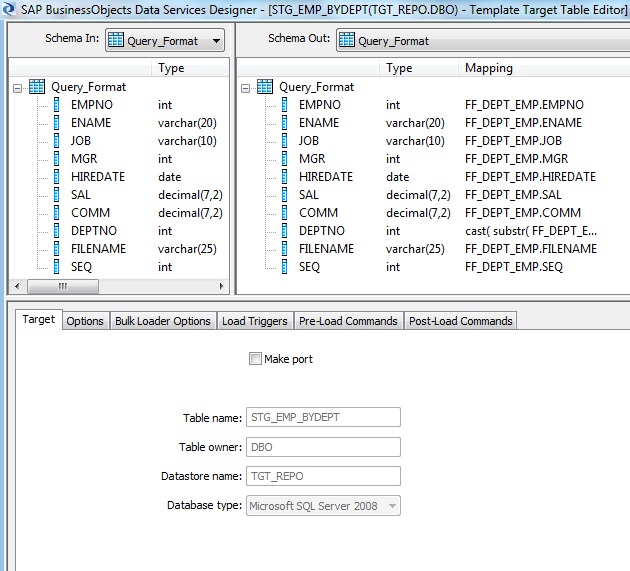Open the Bulk Loader Options tab
The image size is (630, 571).
tap(163, 321)
